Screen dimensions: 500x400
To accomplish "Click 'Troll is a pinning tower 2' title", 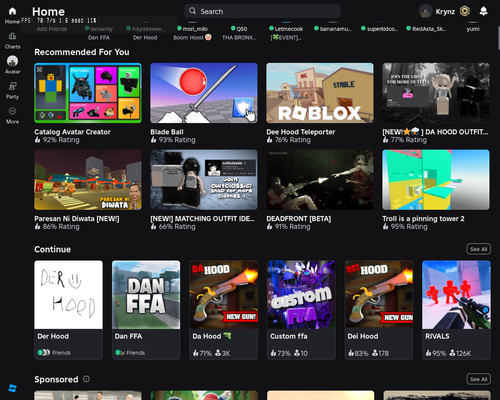I will click(x=423, y=218).
